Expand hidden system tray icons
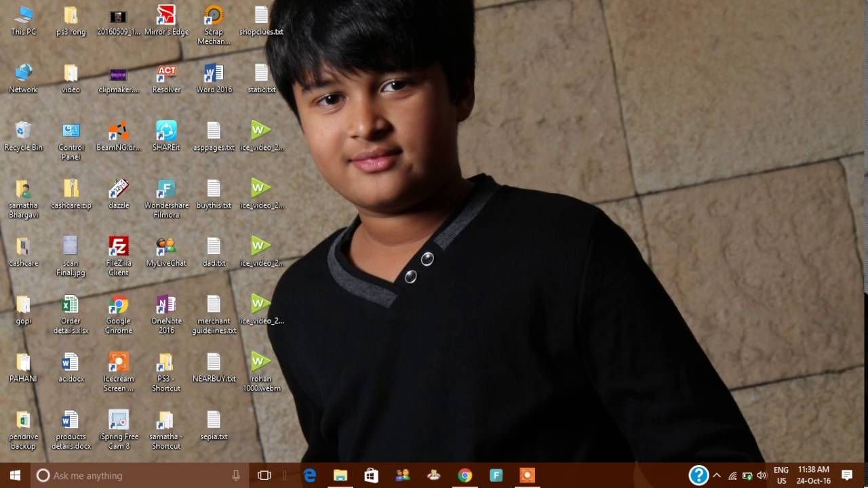This screenshot has width=868, height=488. [717, 476]
